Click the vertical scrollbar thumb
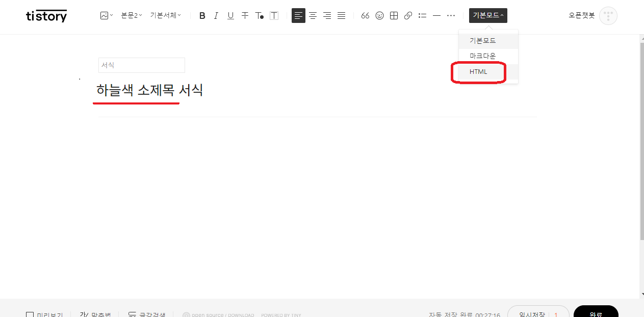The height and width of the screenshot is (317, 644). pos(641,141)
